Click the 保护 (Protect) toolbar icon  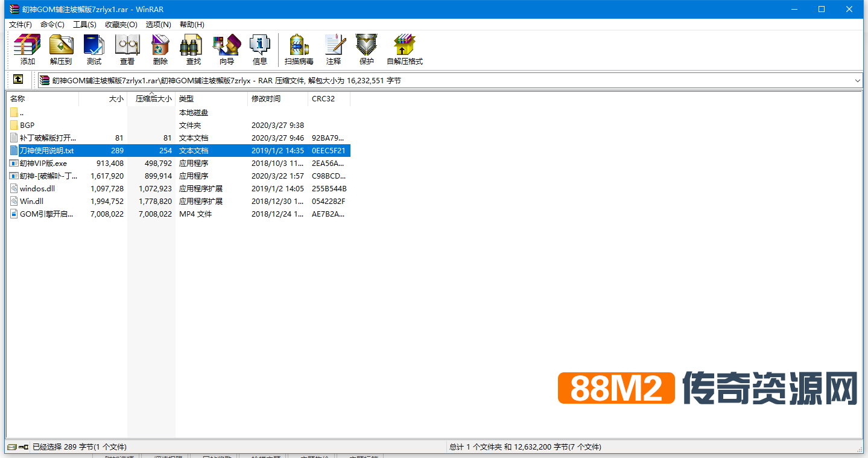click(366, 45)
